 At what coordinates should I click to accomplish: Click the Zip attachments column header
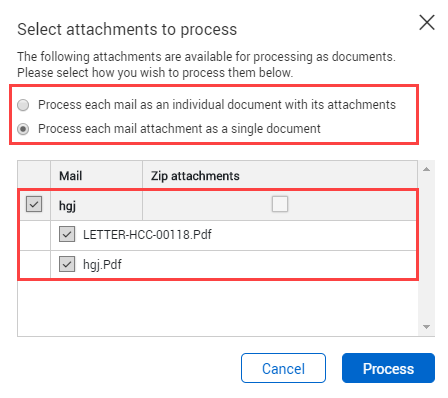click(280, 175)
